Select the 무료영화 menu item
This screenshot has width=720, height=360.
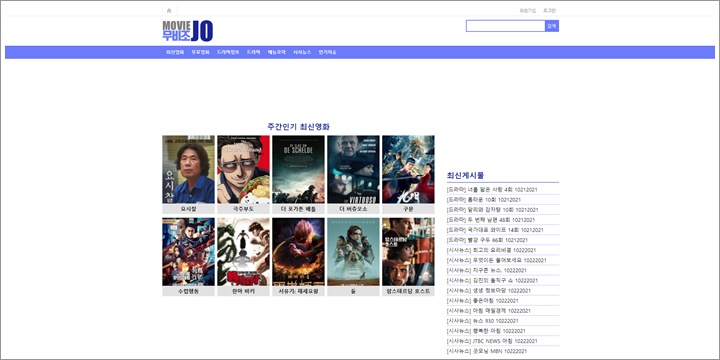201,52
